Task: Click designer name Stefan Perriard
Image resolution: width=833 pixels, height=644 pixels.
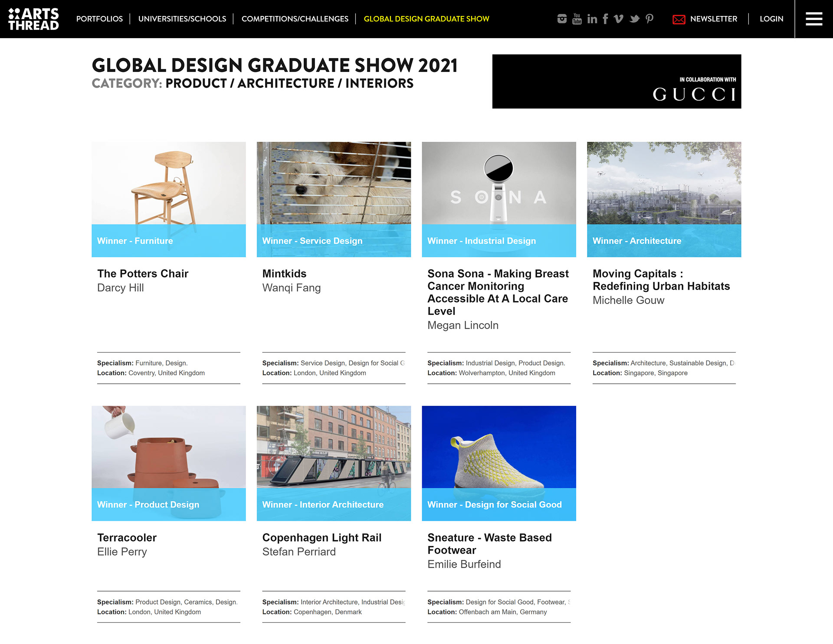Action: [x=299, y=552]
